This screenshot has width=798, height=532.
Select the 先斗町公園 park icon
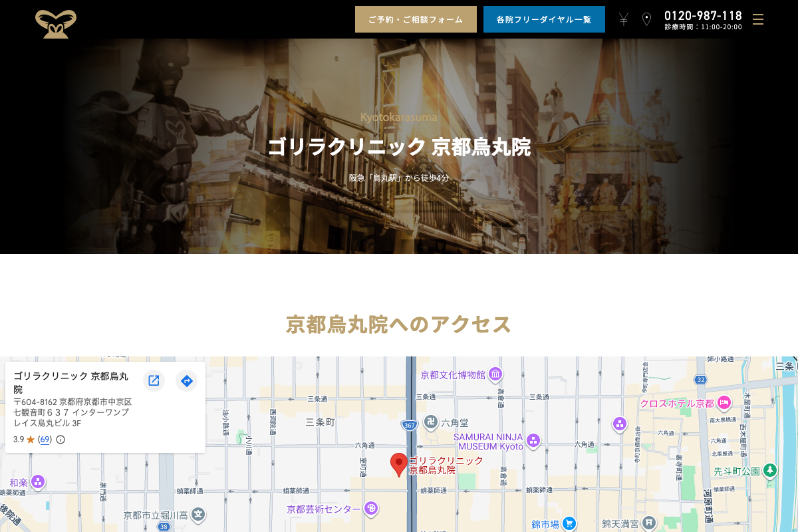coord(770,469)
